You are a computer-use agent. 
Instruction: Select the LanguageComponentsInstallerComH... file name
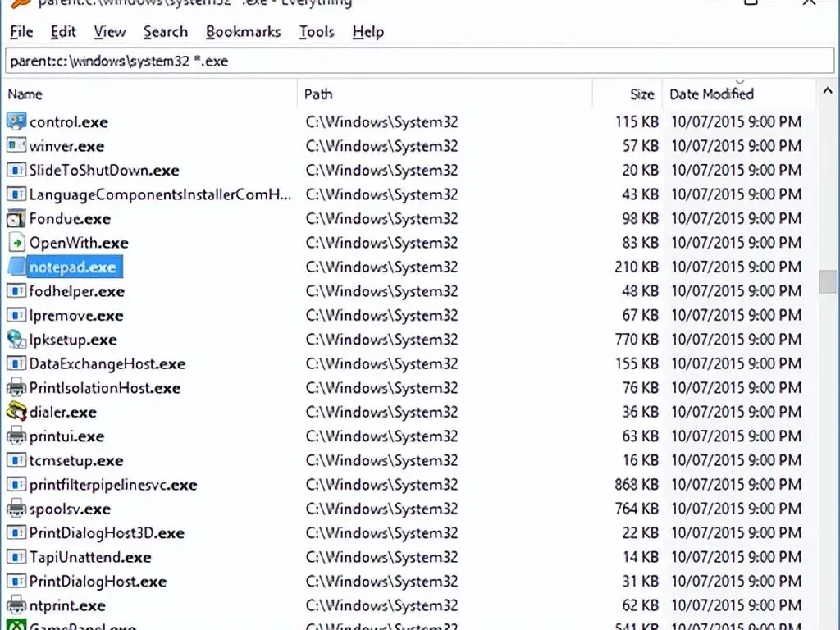160,194
